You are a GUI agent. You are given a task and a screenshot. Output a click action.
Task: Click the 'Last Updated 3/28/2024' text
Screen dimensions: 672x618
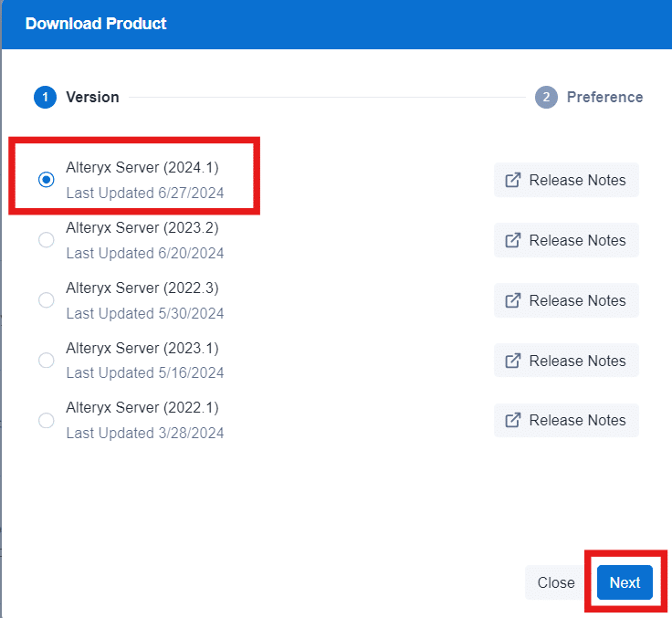click(145, 433)
